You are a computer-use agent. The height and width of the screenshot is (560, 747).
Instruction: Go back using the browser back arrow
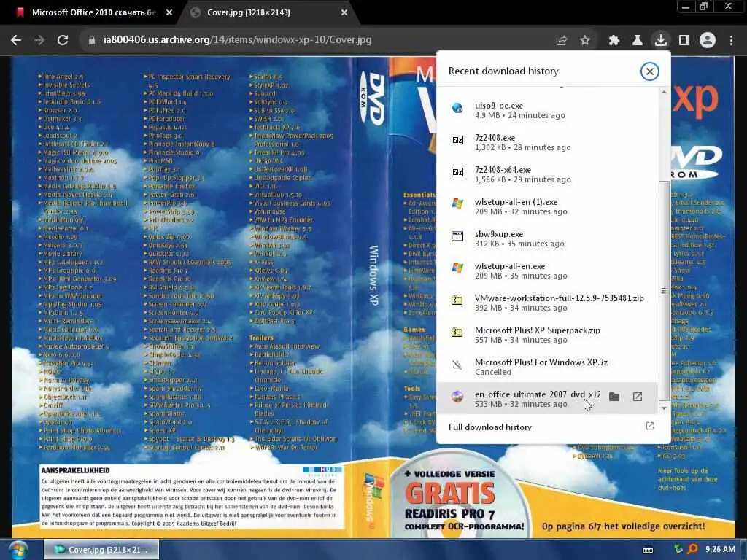(16, 41)
